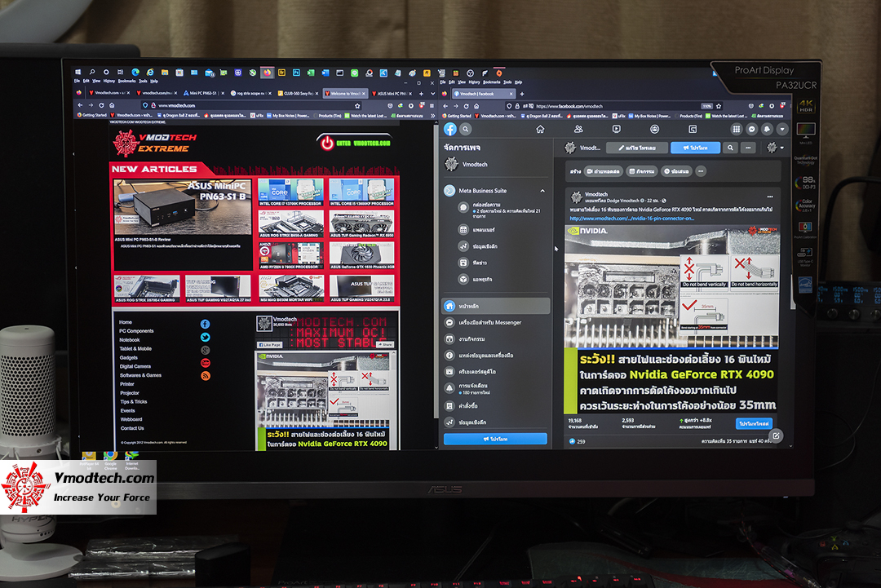Open taskbar search magnifier
881x588 pixels.
(x=92, y=73)
